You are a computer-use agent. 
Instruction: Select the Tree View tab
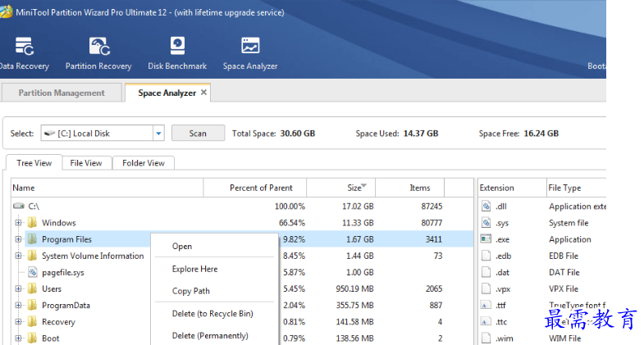point(34,163)
